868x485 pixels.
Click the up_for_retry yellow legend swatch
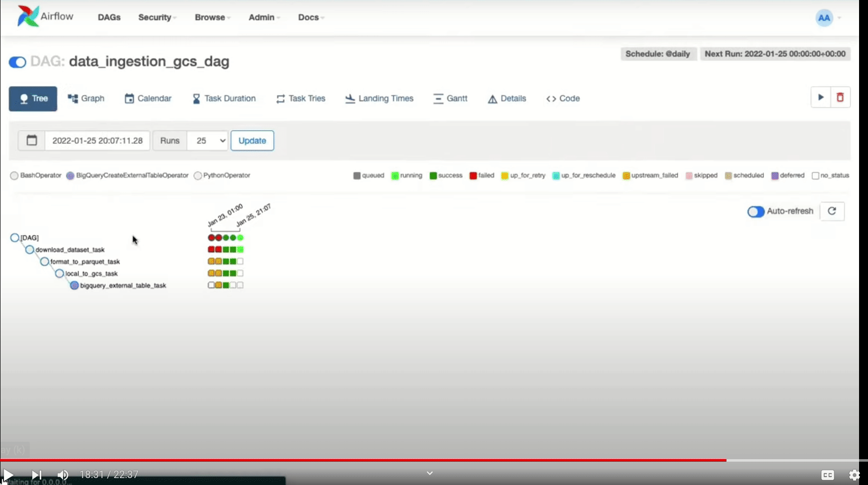[505, 176]
